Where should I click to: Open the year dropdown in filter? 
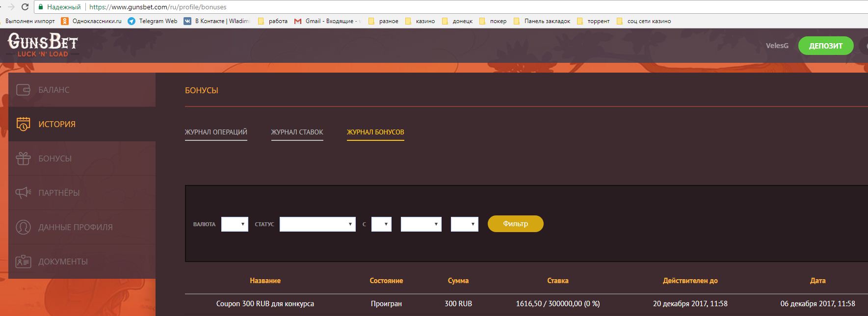(464, 224)
